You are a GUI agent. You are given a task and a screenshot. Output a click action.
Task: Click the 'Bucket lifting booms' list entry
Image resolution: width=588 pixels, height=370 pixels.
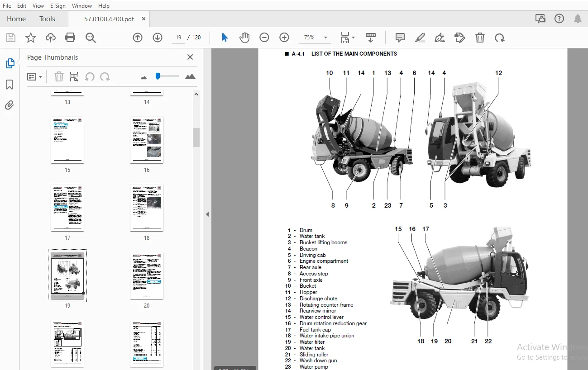click(323, 242)
